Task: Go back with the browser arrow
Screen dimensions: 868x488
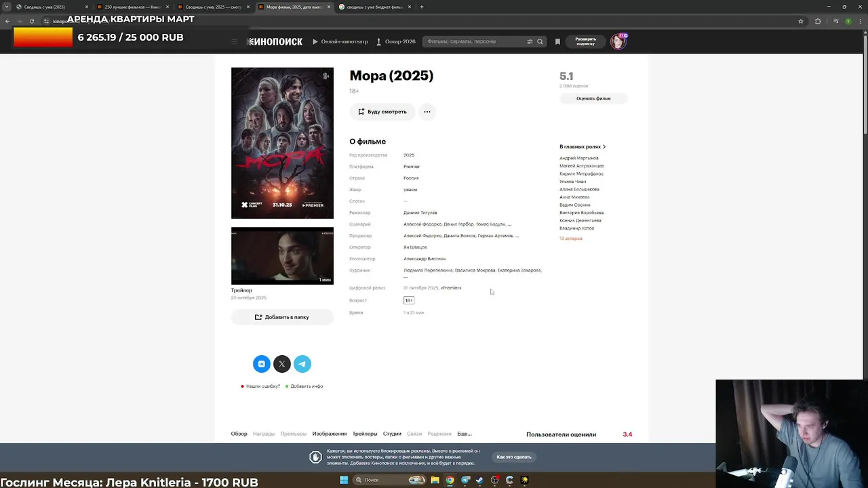Action: pyautogui.click(x=7, y=21)
